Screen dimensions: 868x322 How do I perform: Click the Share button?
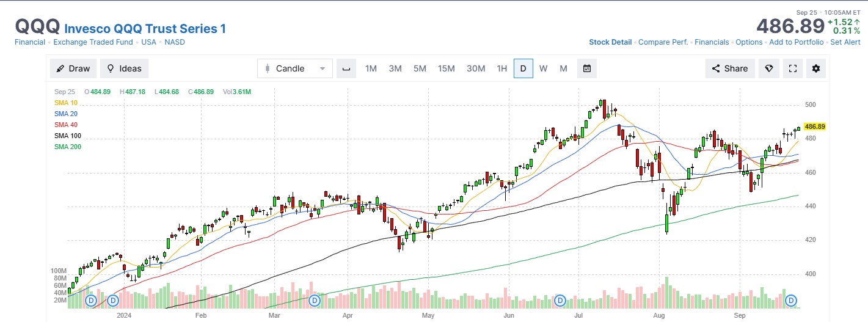point(730,68)
